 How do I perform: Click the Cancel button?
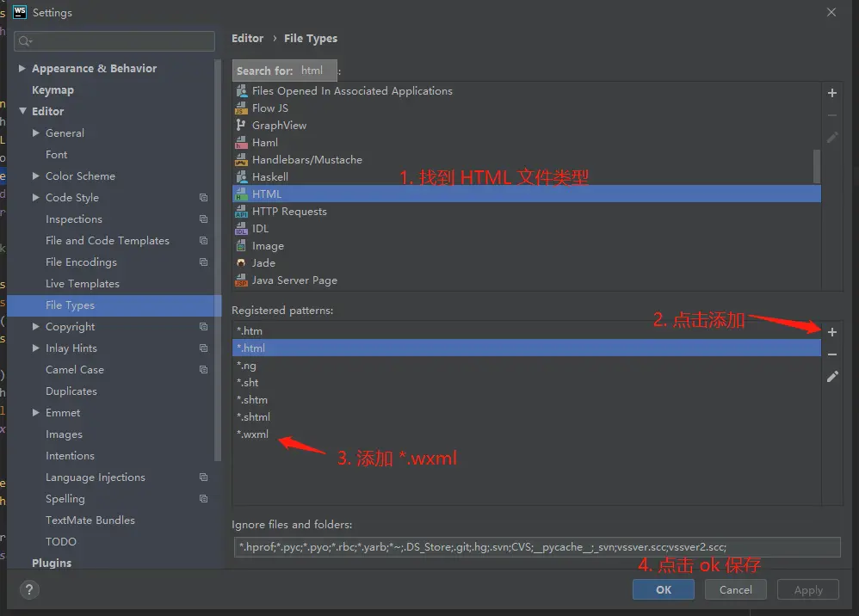(x=735, y=589)
